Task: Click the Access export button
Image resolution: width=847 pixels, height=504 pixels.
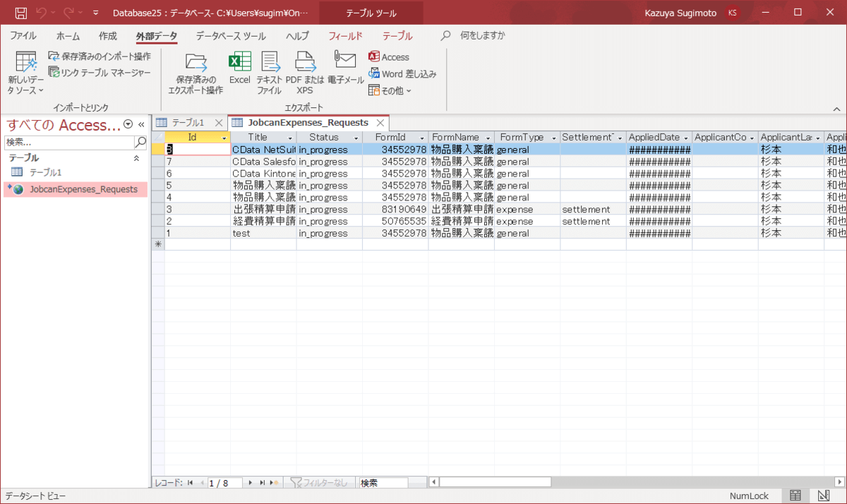Action: [x=389, y=57]
